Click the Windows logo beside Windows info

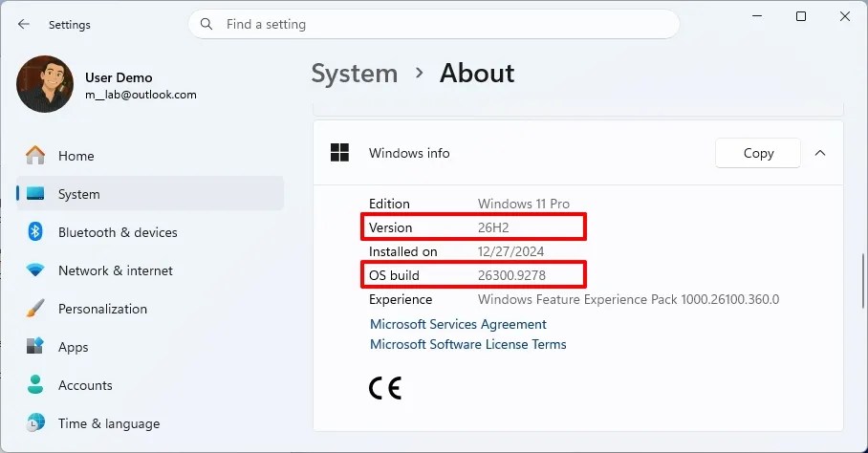click(339, 153)
